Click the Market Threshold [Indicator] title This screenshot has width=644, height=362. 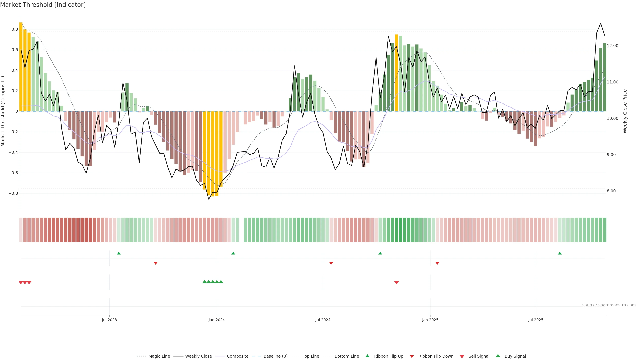tap(43, 5)
